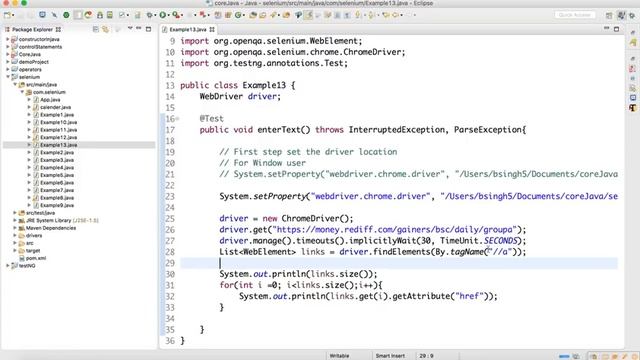The width and height of the screenshot is (640, 360).
Task: Click the Previous Annotation arrow icon
Action: coord(371,15)
